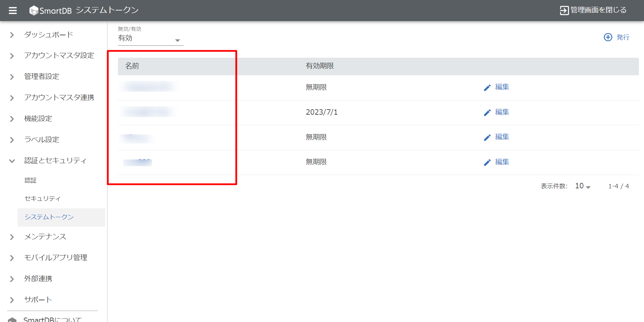The image size is (644, 322).
Task: Click the exit icon beside 管理画面を閉じる
Action: (x=564, y=11)
